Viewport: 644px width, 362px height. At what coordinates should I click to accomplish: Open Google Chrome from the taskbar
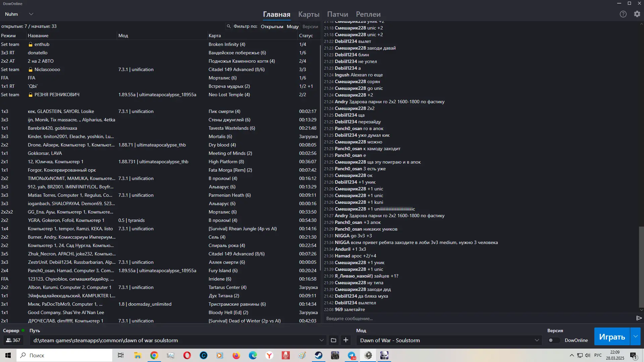coord(154,355)
